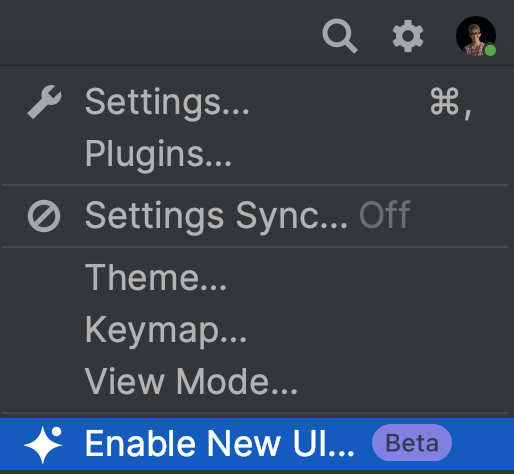Click the disabled-sync circle icon
514x474 pixels.
[44, 216]
